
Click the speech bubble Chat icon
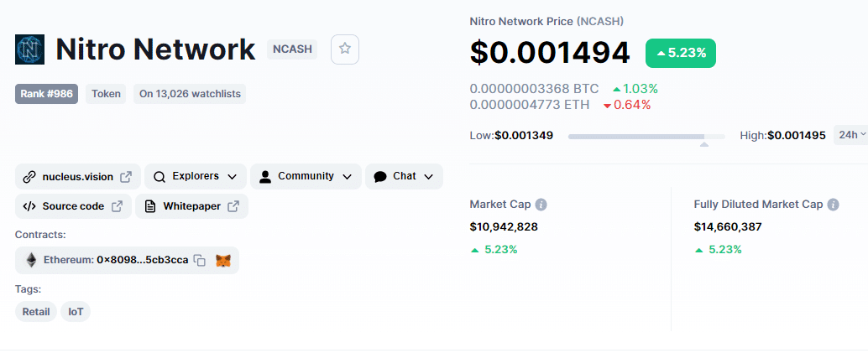point(379,177)
